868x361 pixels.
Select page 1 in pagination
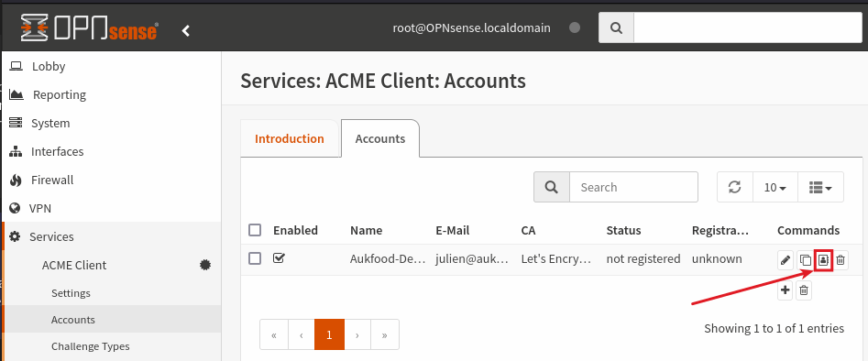[329, 334]
